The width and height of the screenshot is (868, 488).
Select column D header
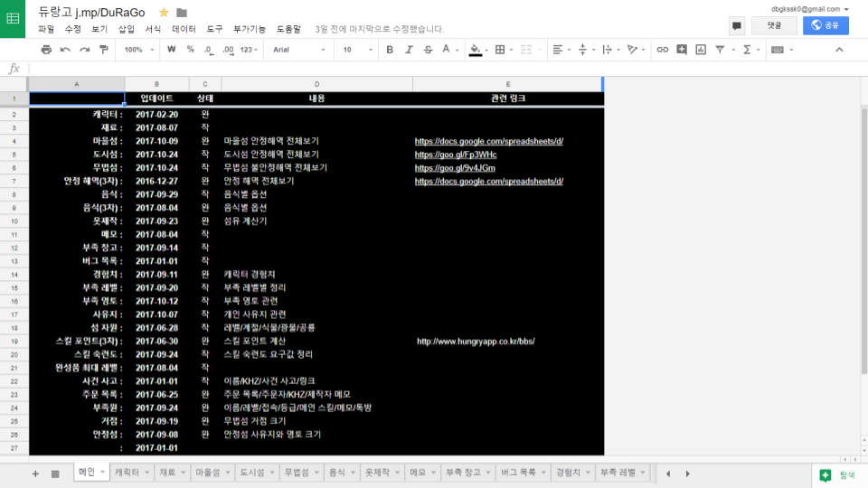316,84
